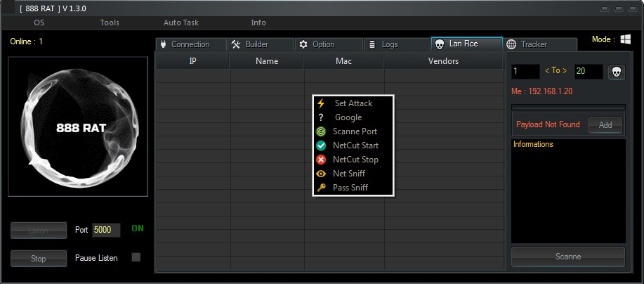644x284 pixels.
Task: Click the 888 RAT smoke ring logo
Action: tap(78, 127)
